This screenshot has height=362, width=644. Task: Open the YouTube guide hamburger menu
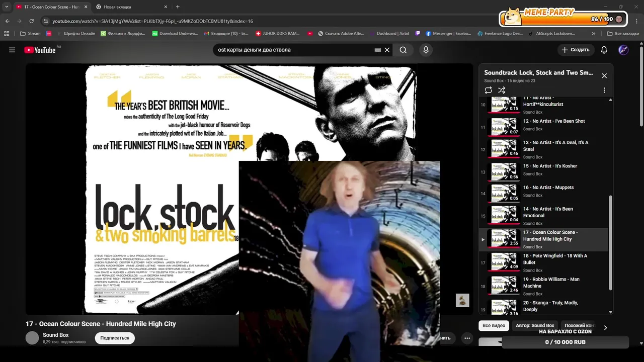[x=12, y=50]
